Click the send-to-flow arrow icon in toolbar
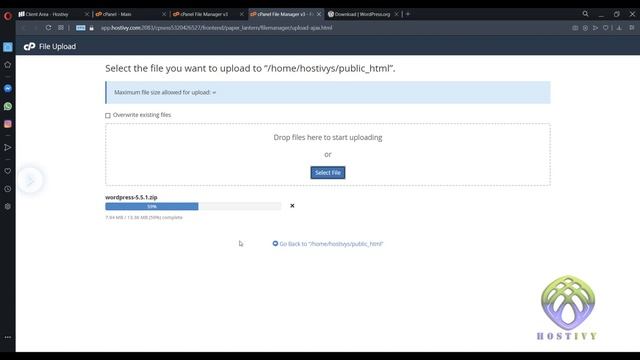640x360 pixels. click(596, 28)
